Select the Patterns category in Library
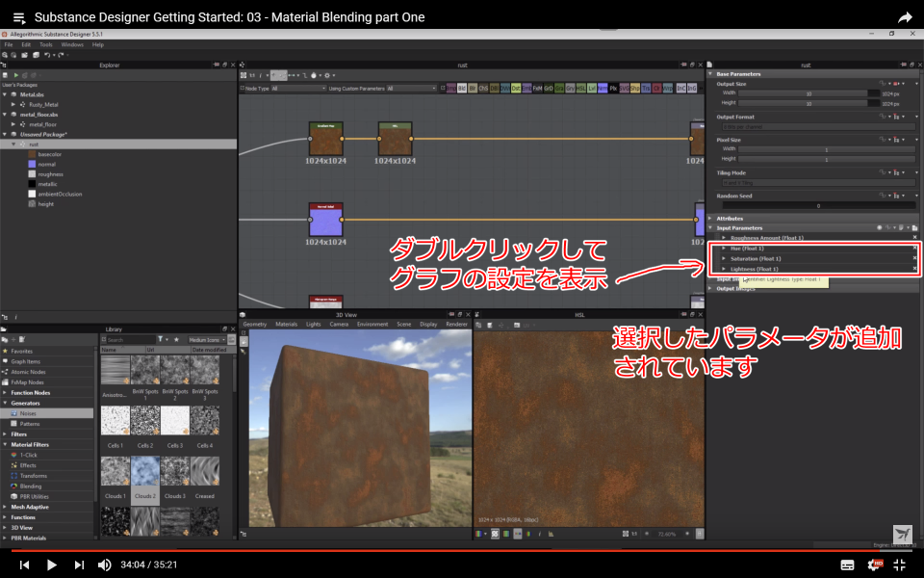 click(30, 424)
